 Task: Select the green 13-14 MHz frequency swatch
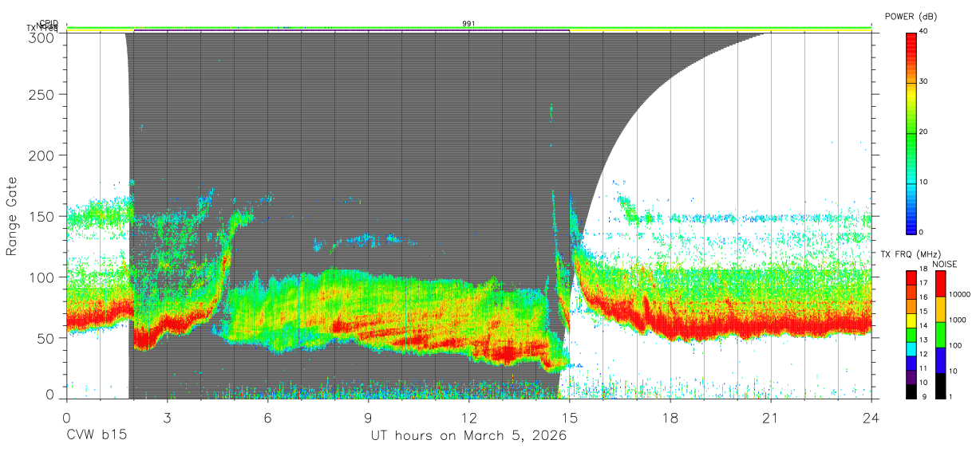[x=911, y=333]
